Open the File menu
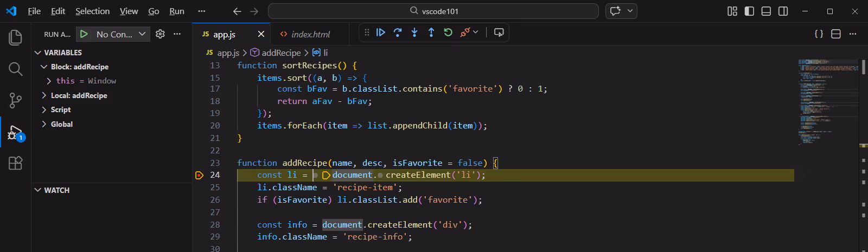The height and width of the screenshot is (252, 868). pyautogui.click(x=34, y=11)
